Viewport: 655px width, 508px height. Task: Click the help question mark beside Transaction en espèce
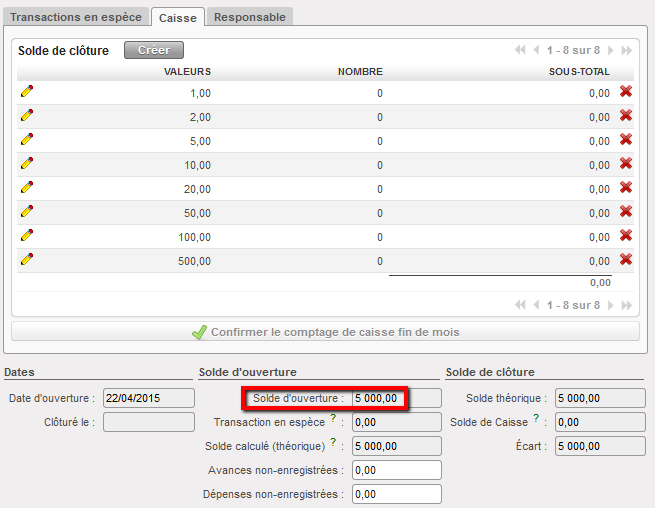[x=333, y=419]
